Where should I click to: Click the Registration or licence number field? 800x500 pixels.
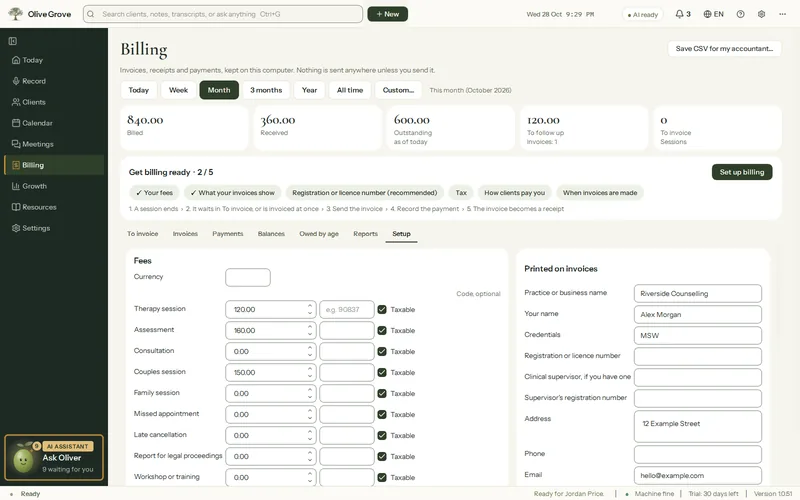point(697,356)
